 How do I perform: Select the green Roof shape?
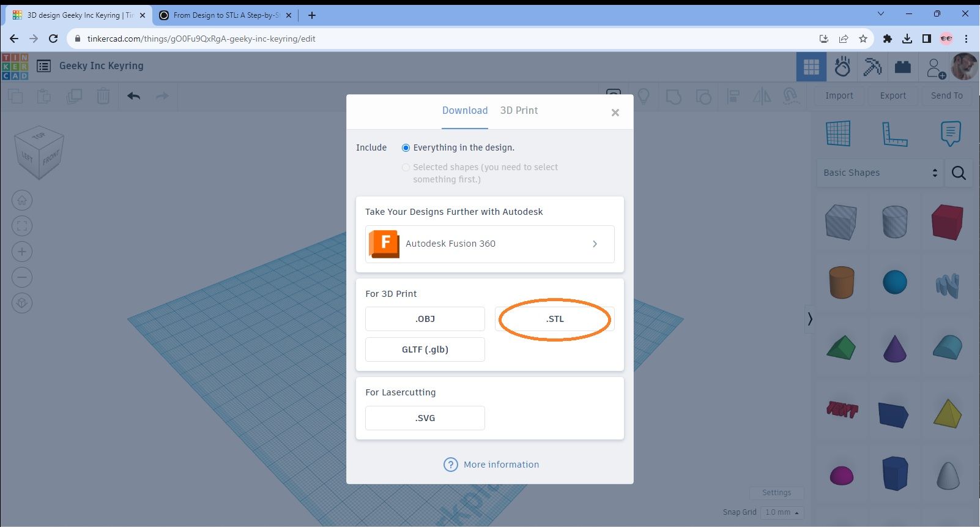pos(841,348)
